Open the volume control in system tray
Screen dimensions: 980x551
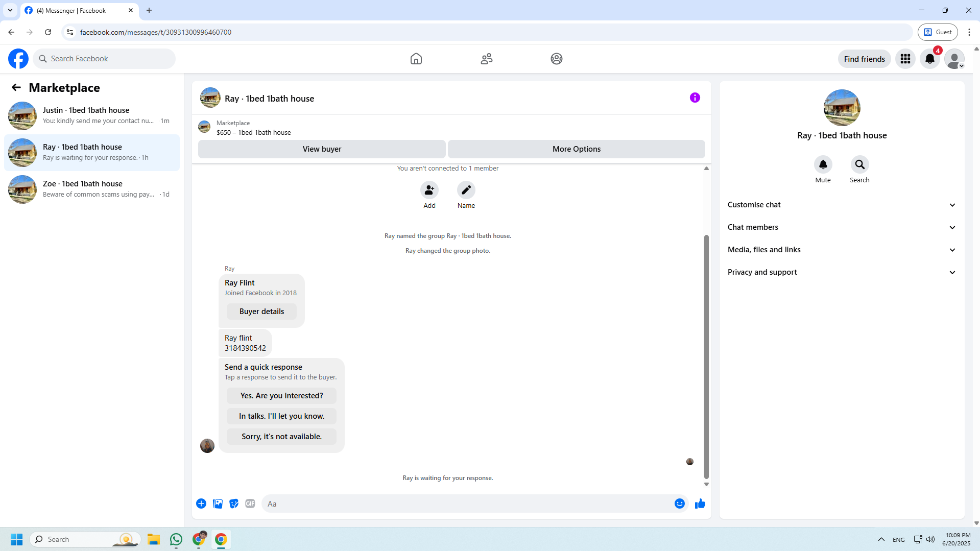tap(930, 539)
